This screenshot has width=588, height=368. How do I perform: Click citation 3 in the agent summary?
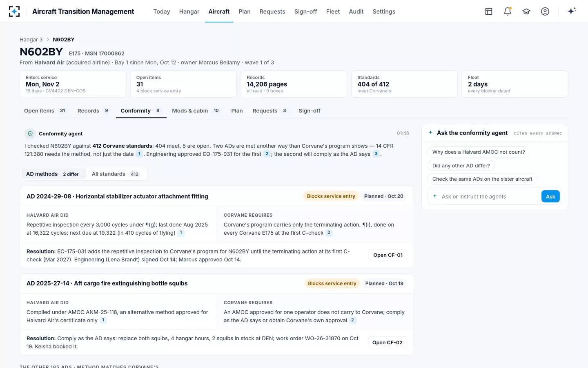376,154
